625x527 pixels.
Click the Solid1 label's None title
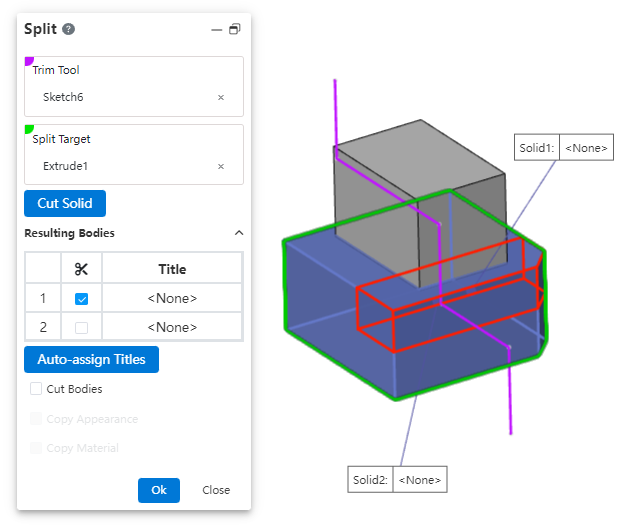[x=586, y=148]
